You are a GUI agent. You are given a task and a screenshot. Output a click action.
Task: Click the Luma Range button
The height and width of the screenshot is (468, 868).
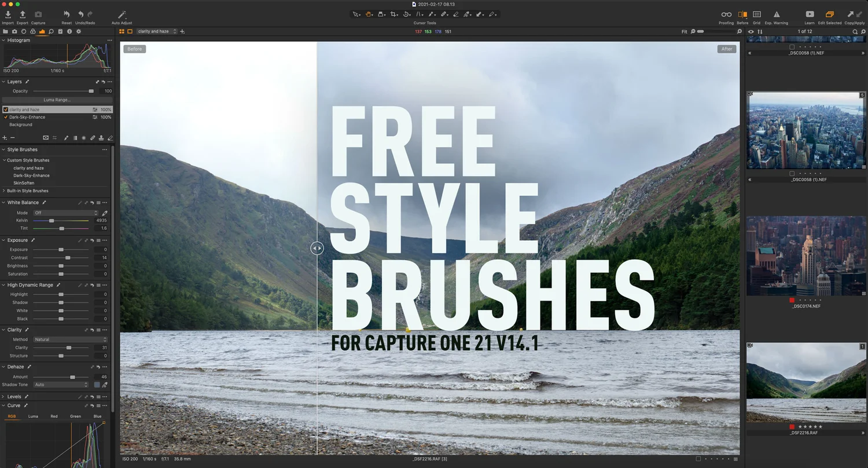coord(57,100)
